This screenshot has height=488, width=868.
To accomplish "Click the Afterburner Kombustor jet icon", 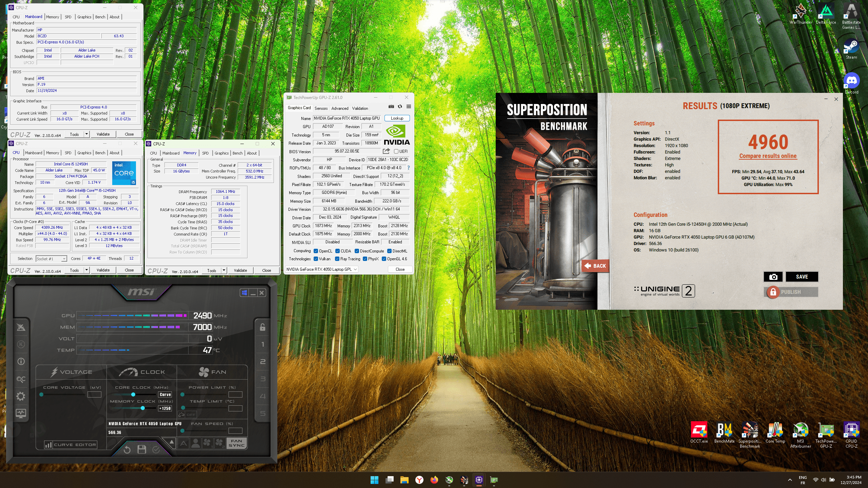I will 21,327.
